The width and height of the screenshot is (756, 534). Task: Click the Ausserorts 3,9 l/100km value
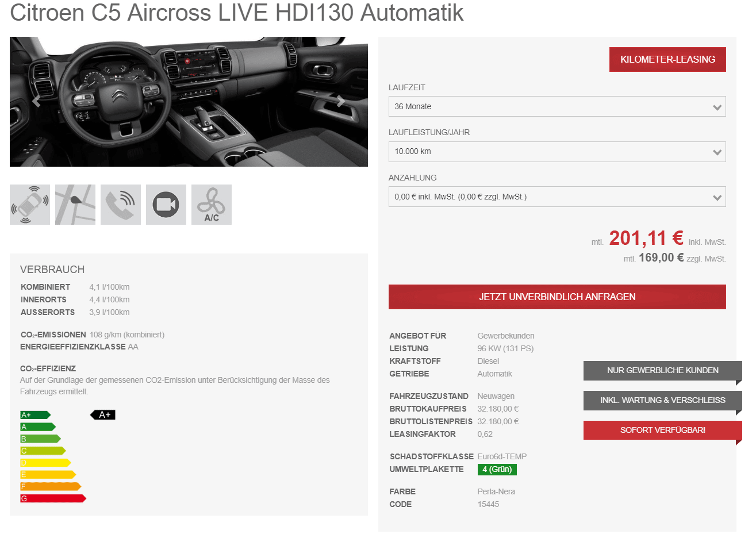pyautogui.click(x=109, y=312)
